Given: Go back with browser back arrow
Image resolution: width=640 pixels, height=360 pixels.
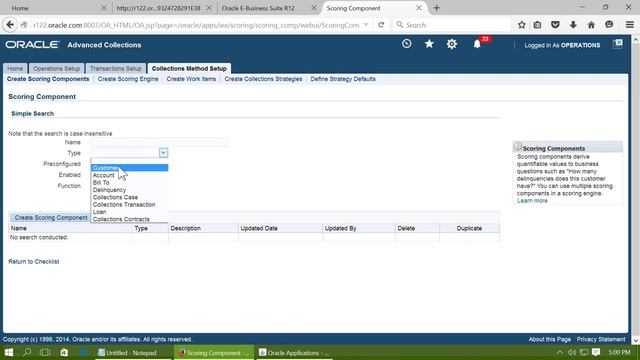Looking at the screenshot, I should pyautogui.click(x=10, y=25).
